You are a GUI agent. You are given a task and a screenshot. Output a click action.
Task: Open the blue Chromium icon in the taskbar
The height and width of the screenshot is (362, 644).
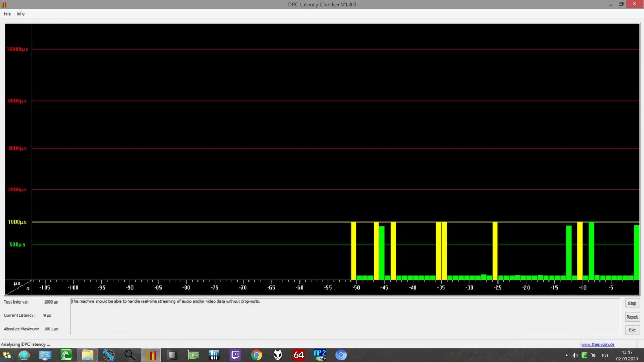[341, 355]
